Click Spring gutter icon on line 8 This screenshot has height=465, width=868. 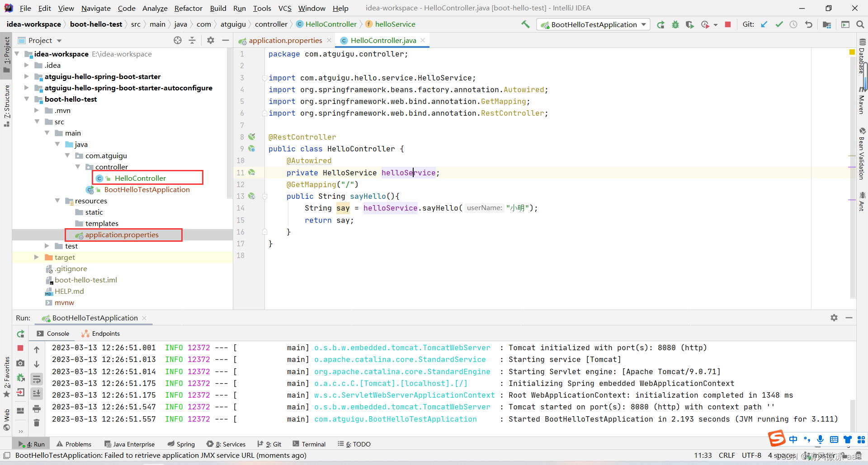pyautogui.click(x=252, y=136)
